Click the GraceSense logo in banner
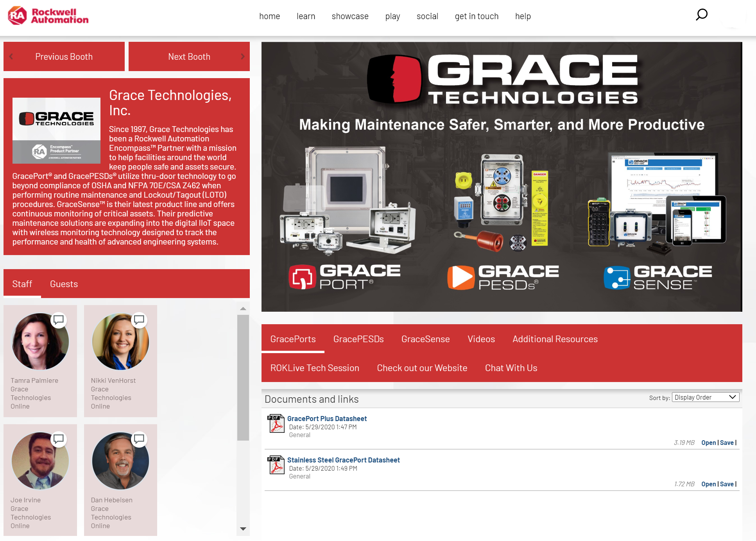 coord(658,277)
